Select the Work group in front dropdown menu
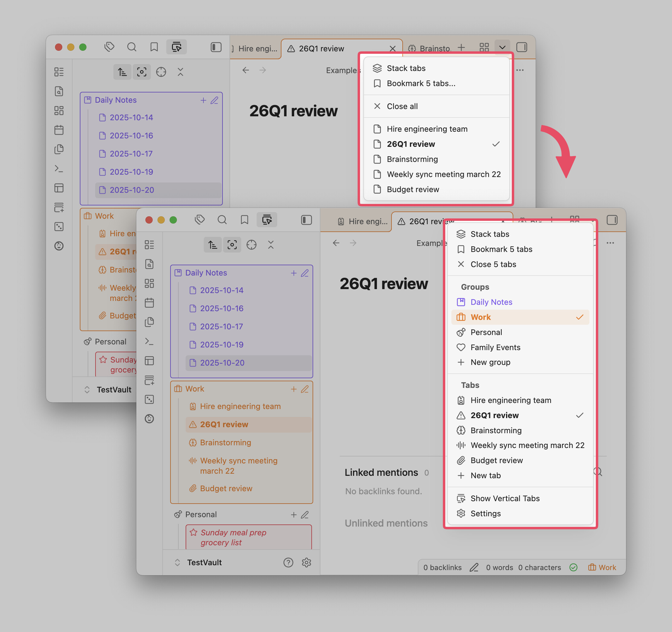672x632 pixels. point(520,317)
